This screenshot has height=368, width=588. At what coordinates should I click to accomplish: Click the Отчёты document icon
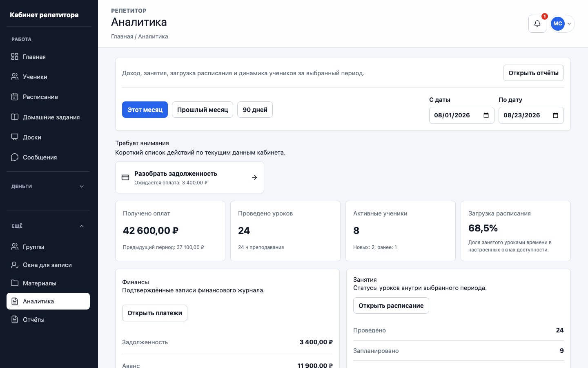[x=15, y=320]
